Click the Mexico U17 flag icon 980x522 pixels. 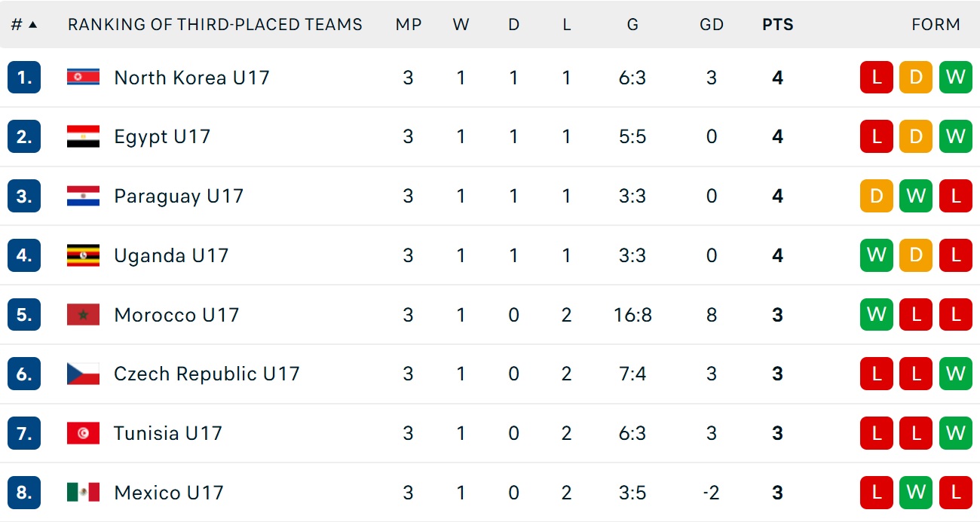point(83,493)
